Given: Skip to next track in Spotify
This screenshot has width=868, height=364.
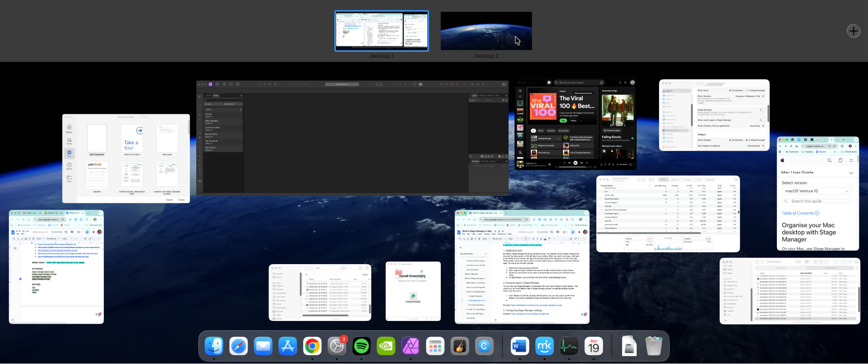Looking at the screenshot, I should [581, 163].
